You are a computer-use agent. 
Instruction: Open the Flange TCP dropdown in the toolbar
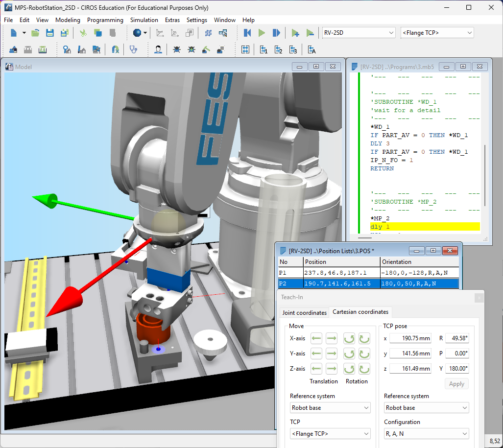[437, 33]
